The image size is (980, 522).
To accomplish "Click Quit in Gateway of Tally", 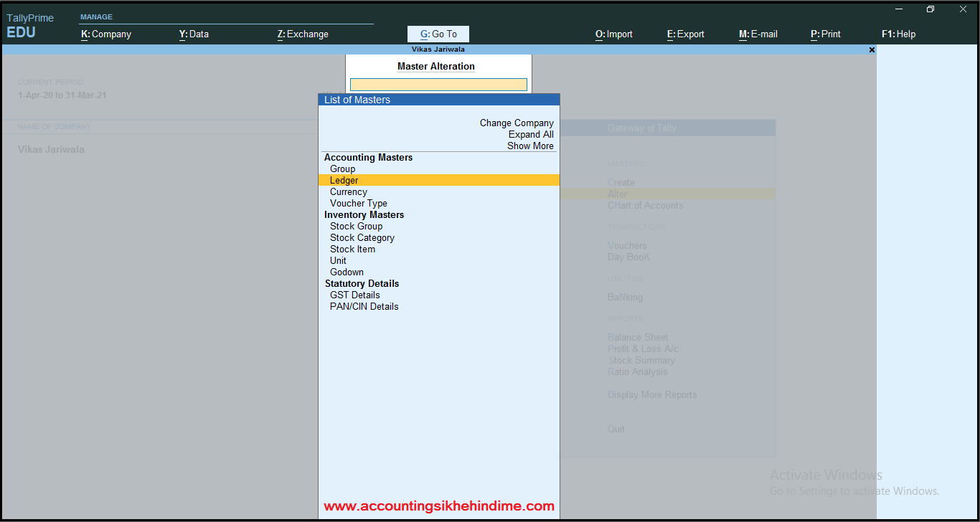I will (616, 429).
